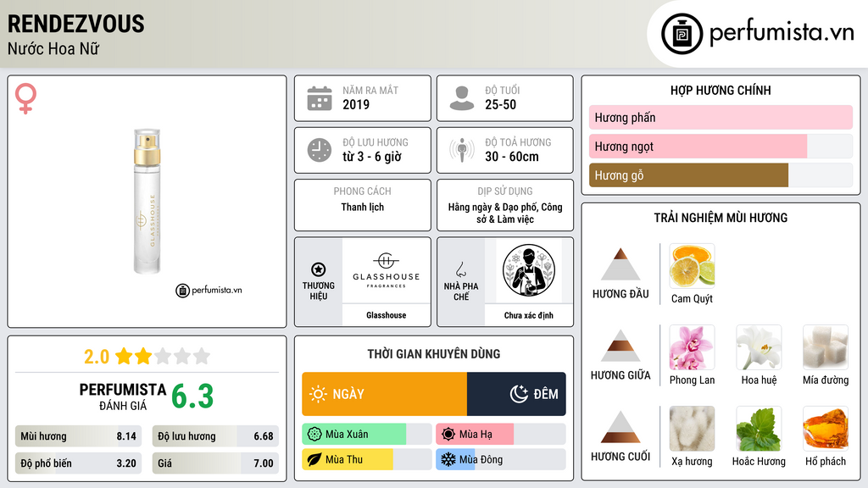Click the Mùi hương 8.14 score bar

tap(78, 436)
